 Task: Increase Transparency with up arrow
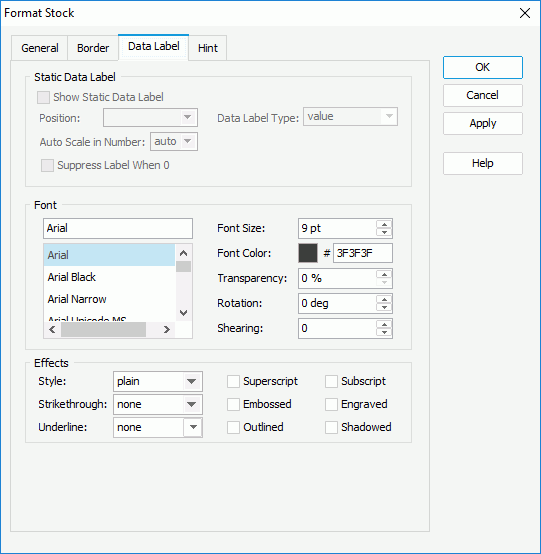point(384,275)
